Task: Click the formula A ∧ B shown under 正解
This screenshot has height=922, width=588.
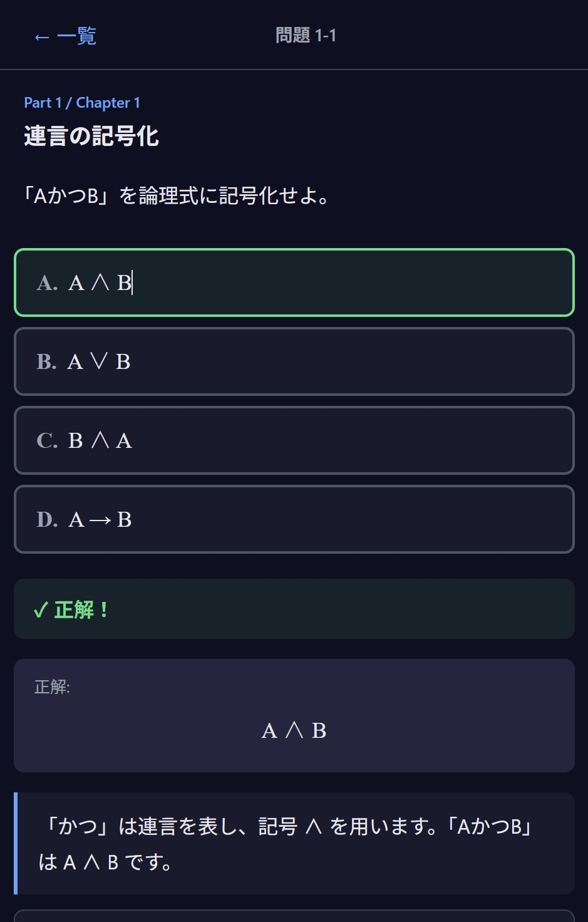Action: click(x=294, y=730)
